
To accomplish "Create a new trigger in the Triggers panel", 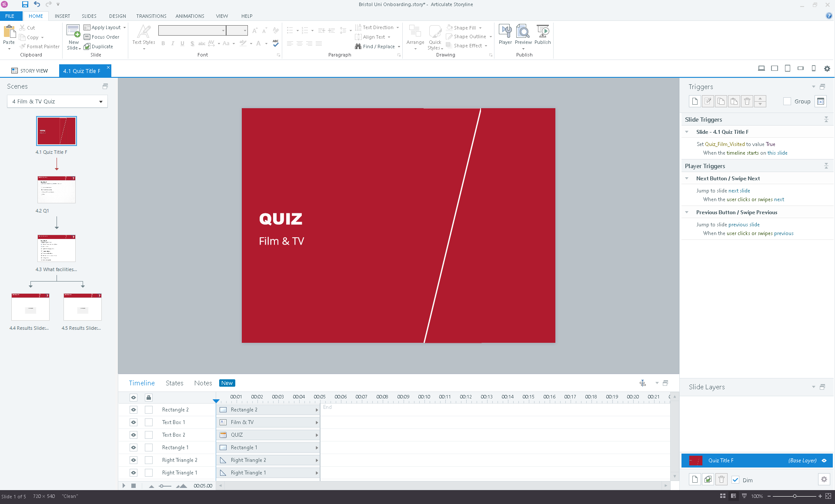I will [x=695, y=101].
